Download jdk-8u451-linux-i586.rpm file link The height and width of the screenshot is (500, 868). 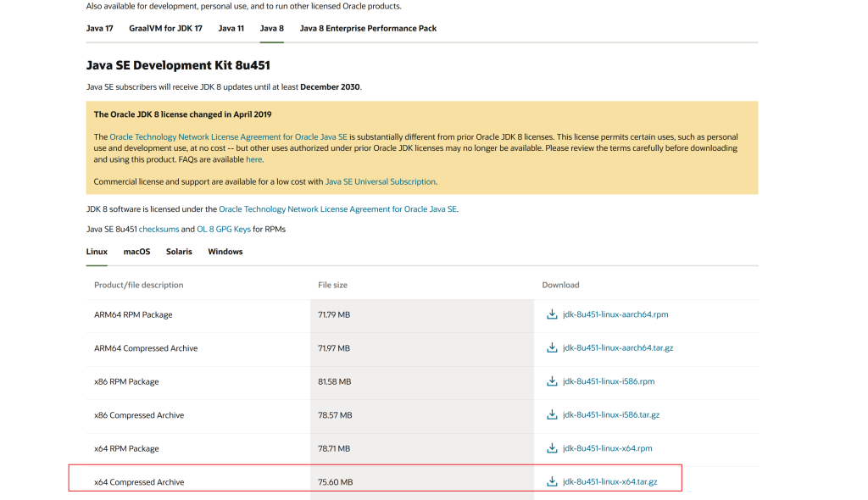(x=609, y=381)
